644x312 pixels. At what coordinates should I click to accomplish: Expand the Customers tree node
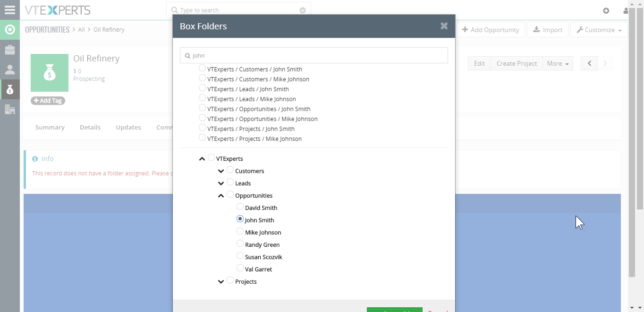[221, 171]
